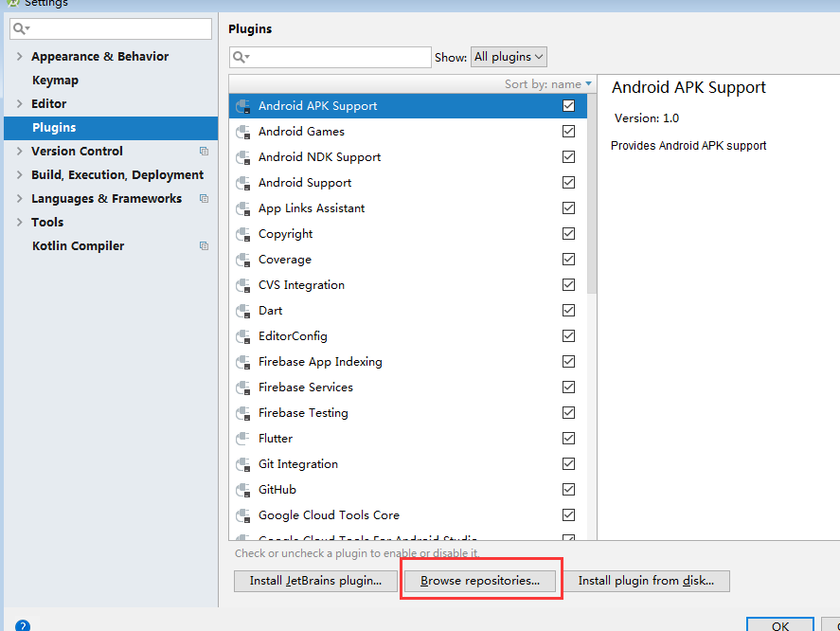
Task: Disable the Flutter plugin checkbox
Action: click(x=568, y=439)
